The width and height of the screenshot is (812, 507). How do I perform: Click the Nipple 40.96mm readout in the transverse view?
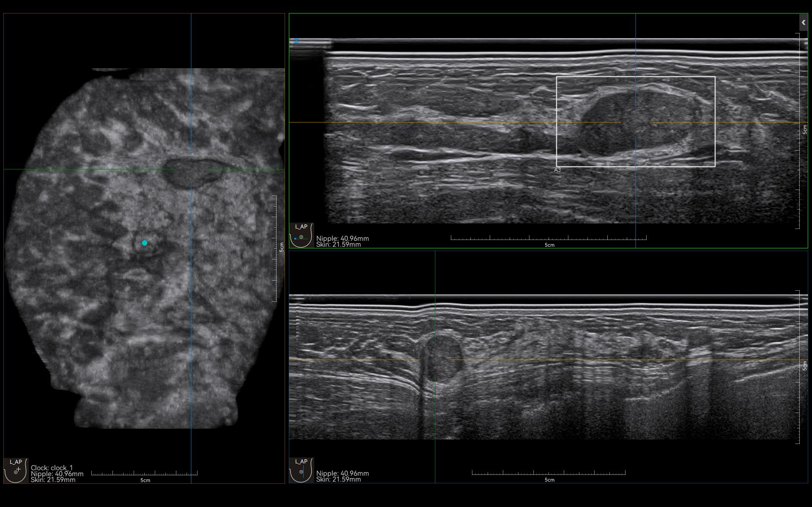coord(343,238)
